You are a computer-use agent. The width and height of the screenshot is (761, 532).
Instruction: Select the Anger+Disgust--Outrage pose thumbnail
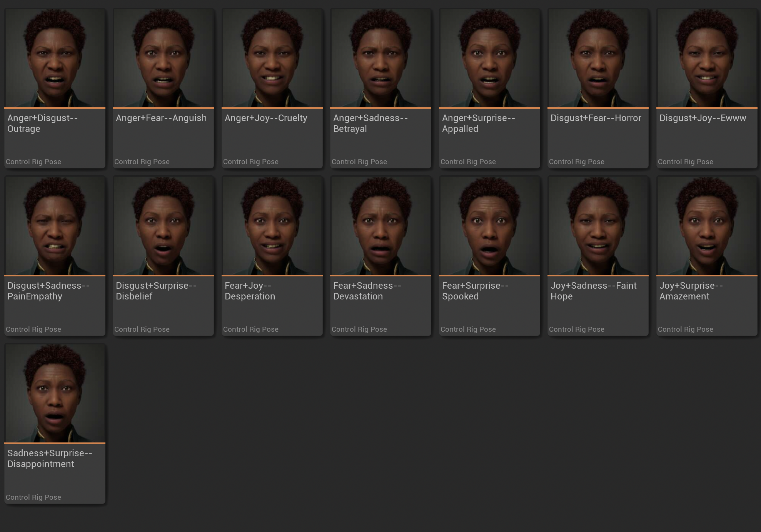55,58
